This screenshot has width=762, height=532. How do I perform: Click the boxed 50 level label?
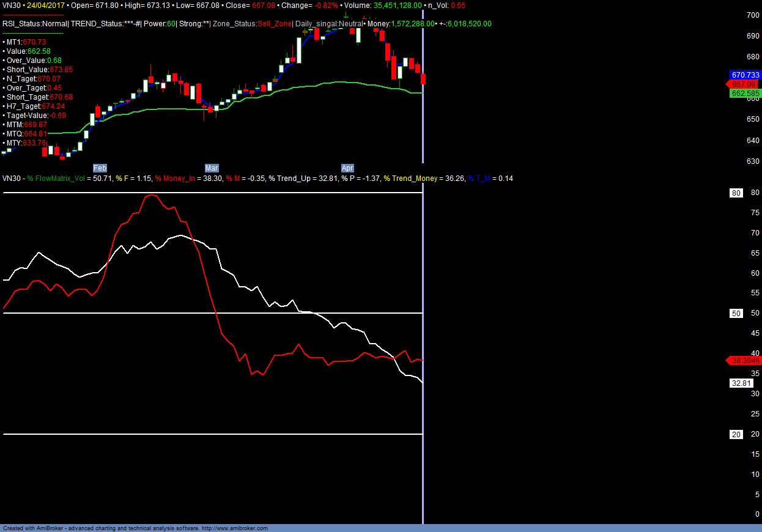(736, 313)
